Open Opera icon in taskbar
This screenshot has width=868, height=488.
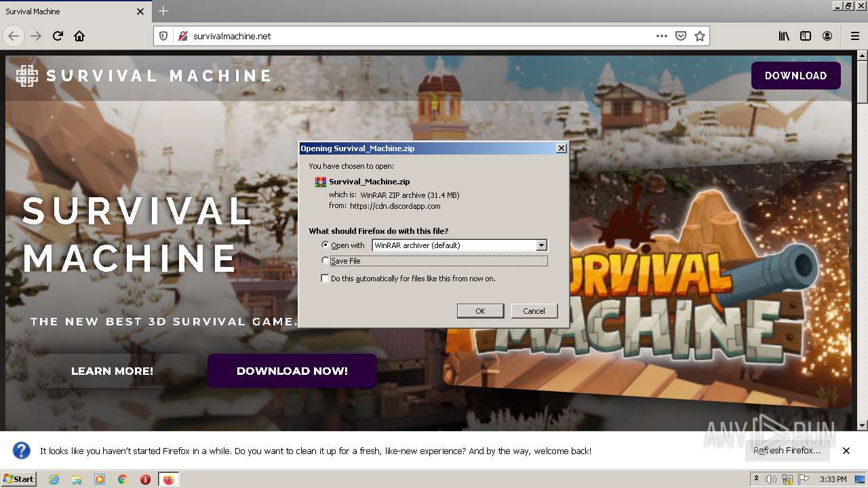click(145, 479)
